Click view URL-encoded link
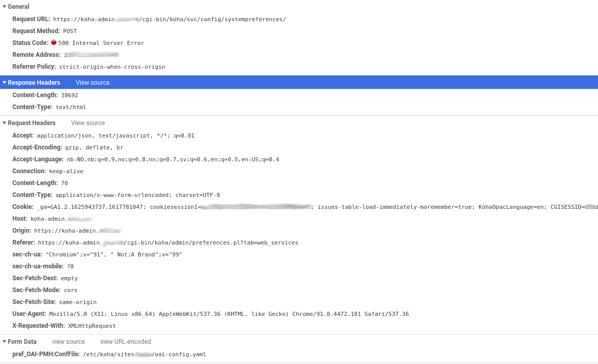Viewport: 598px width, 364px height. point(126,342)
